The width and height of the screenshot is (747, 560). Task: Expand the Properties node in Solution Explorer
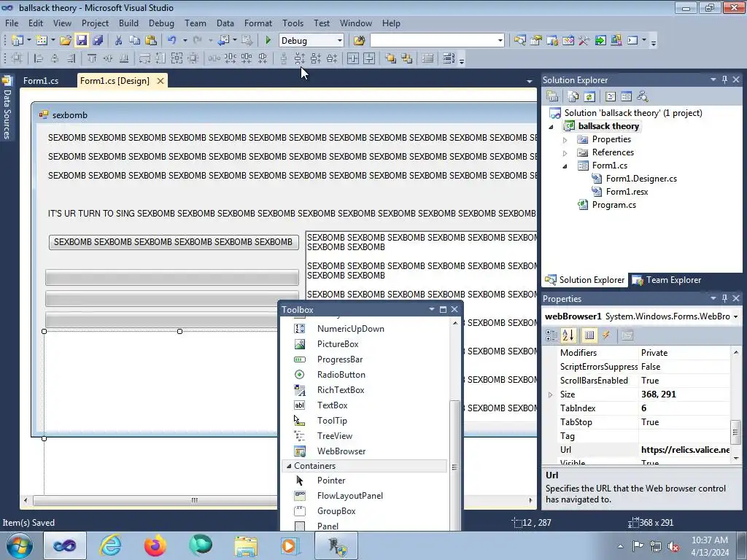point(565,140)
